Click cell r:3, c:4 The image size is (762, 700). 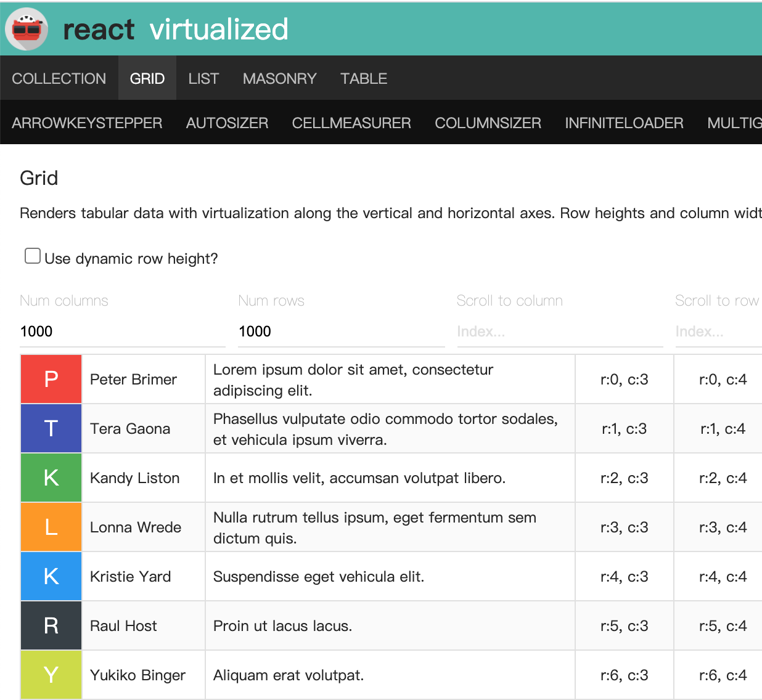click(x=718, y=527)
